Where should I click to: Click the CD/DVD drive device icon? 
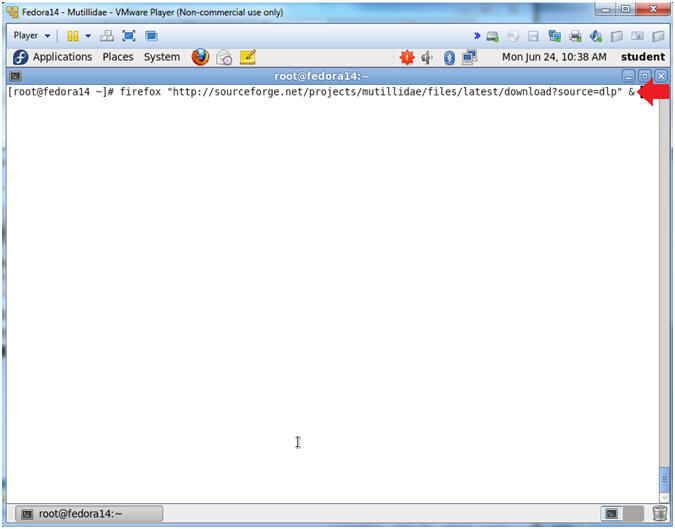point(513,37)
